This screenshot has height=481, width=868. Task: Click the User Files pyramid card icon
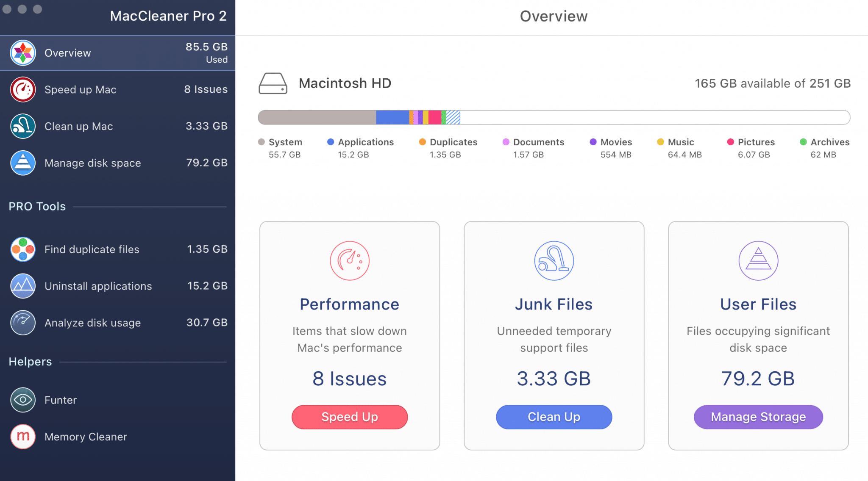click(x=758, y=261)
